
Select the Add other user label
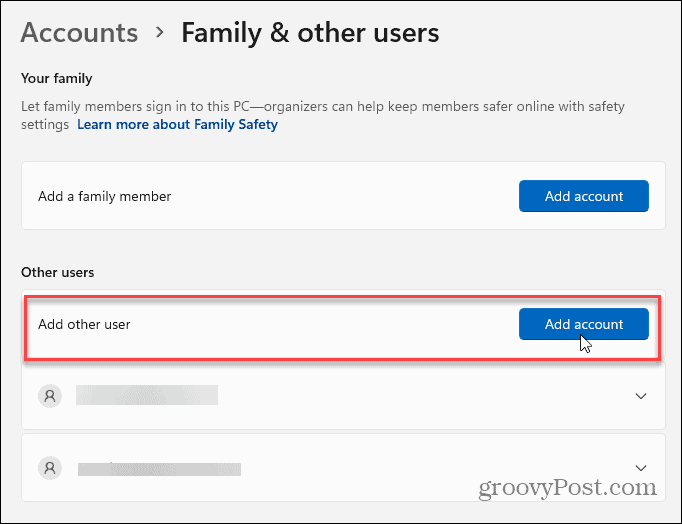point(84,324)
